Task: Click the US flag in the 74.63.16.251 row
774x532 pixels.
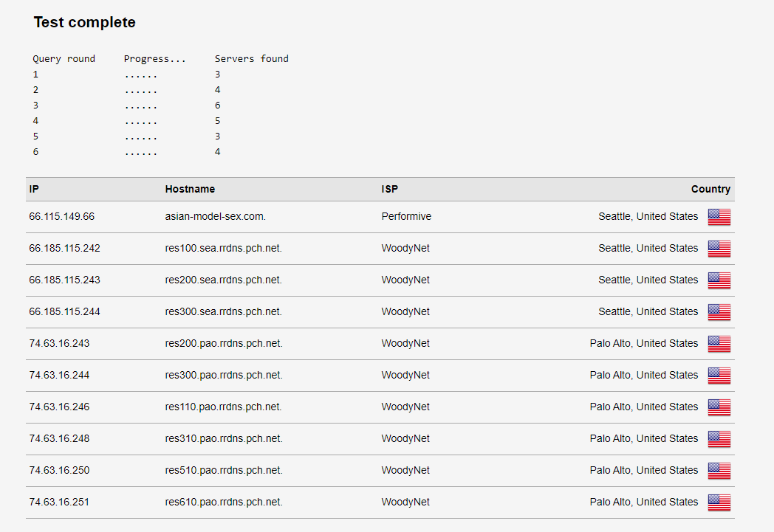Action: click(x=719, y=502)
